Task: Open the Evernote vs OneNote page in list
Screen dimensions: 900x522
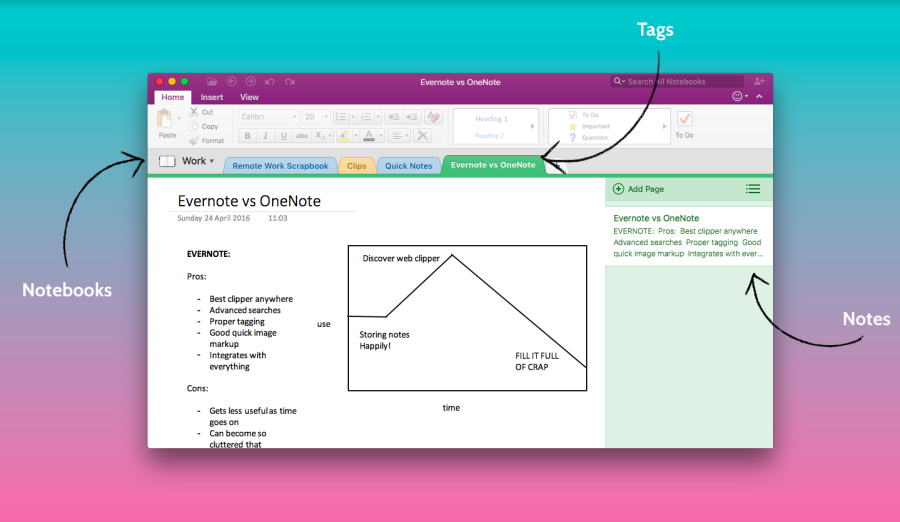Action: 688,236
